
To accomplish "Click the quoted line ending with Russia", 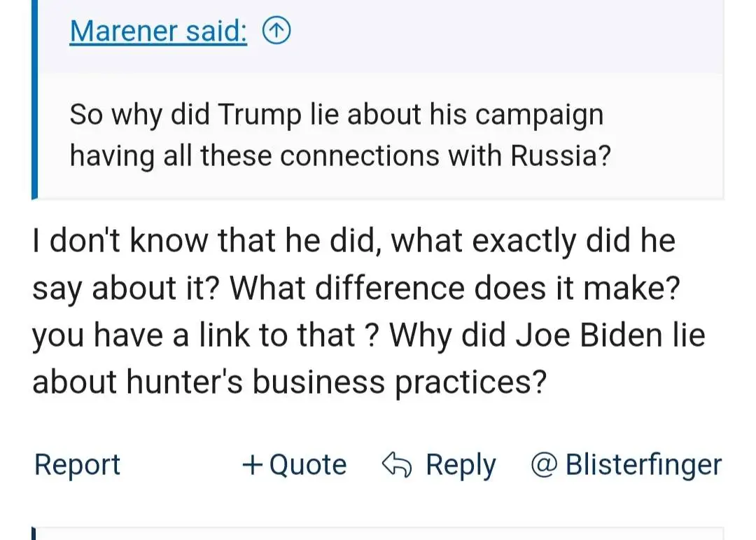I will (x=340, y=155).
